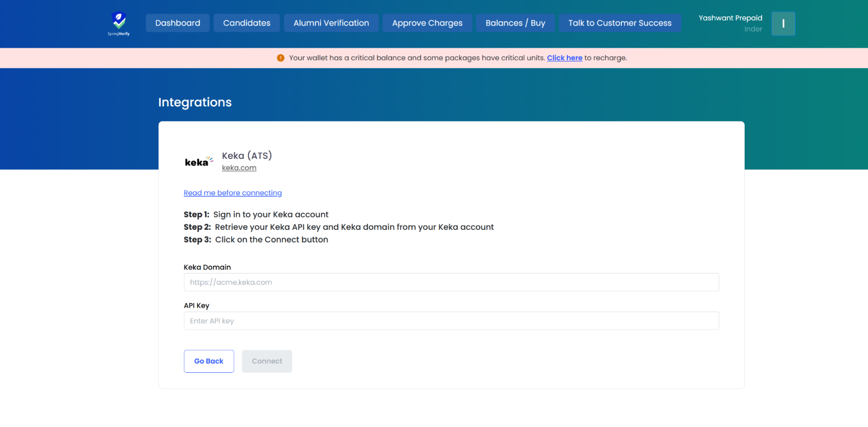Image resolution: width=868 pixels, height=427 pixels.
Task: Click the Connect button
Action: [267, 361]
